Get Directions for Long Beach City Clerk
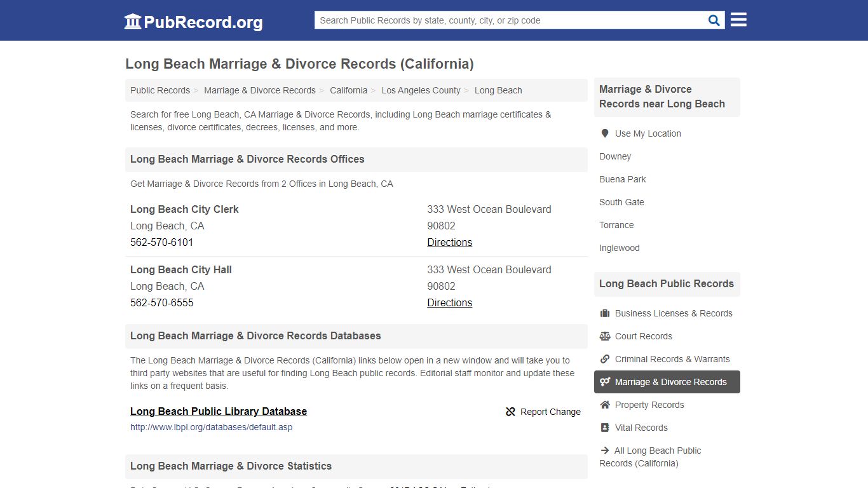 click(x=449, y=242)
